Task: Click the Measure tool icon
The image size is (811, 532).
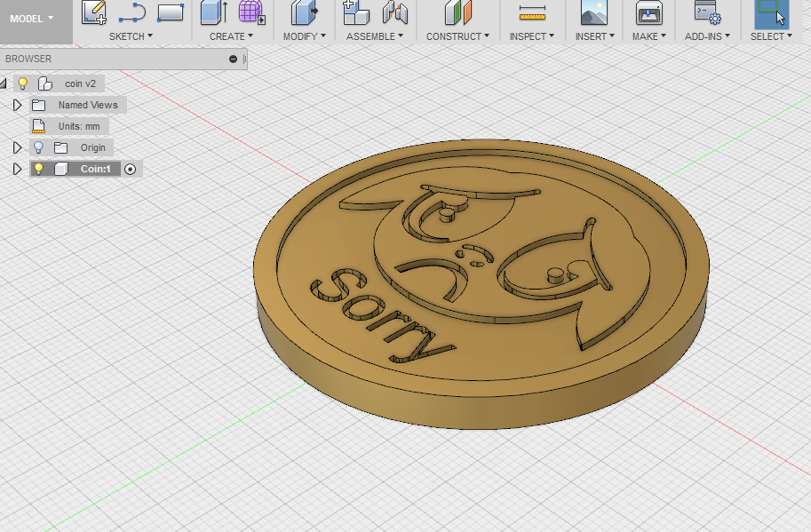Action: 532,13
